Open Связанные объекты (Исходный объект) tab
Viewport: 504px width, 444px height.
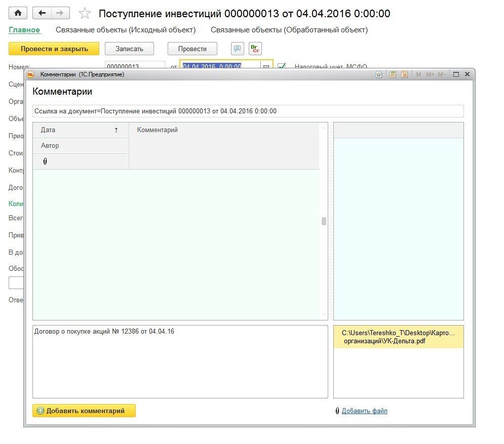coord(126,30)
